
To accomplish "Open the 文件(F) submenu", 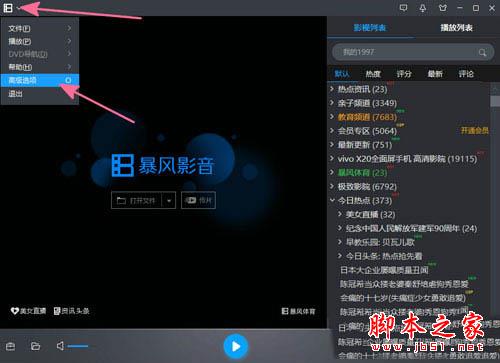I will [x=40, y=28].
